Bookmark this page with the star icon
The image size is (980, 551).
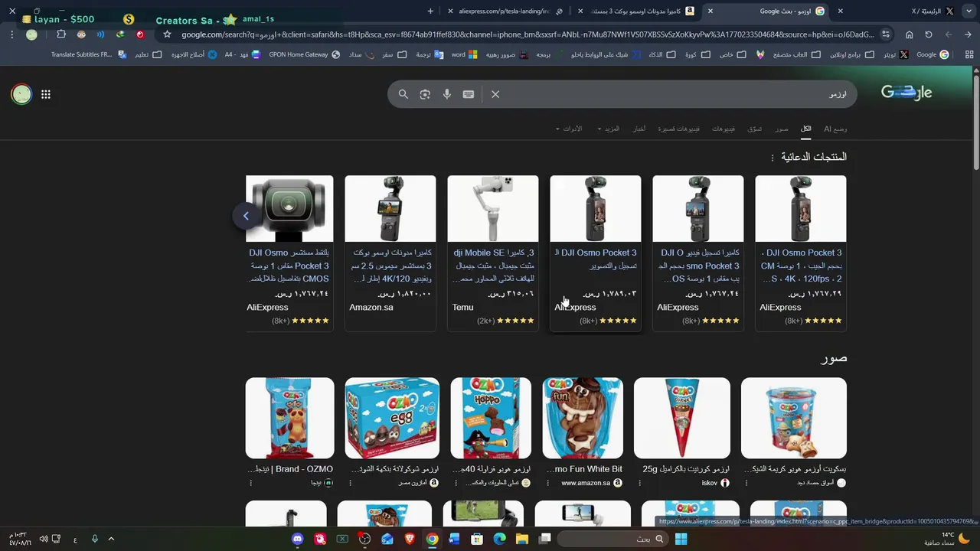167,34
